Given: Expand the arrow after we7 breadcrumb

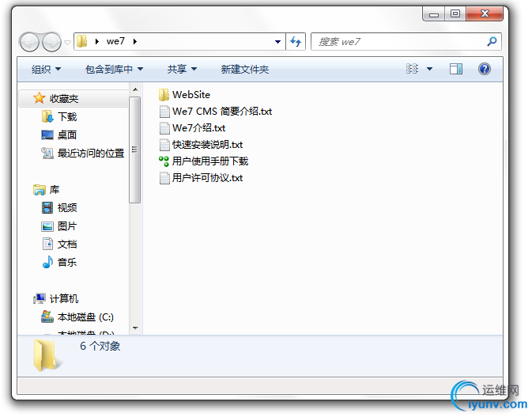Looking at the screenshot, I should pos(135,41).
